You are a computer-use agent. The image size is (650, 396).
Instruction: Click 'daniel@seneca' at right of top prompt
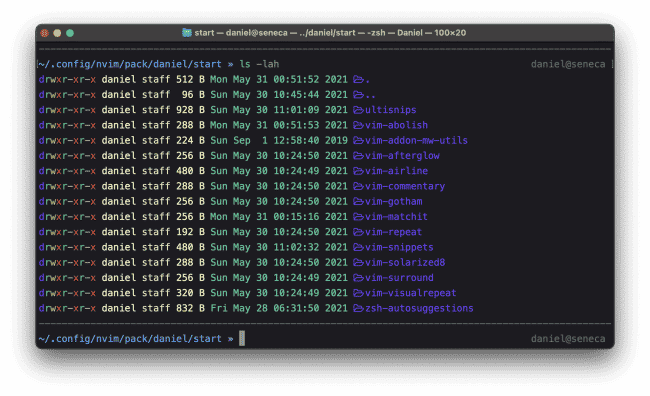coord(568,64)
